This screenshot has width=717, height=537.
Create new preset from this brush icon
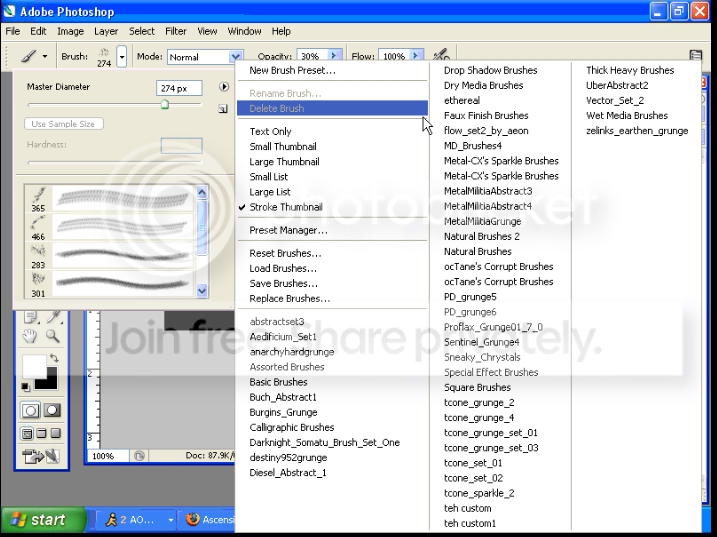[x=223, y=109]
